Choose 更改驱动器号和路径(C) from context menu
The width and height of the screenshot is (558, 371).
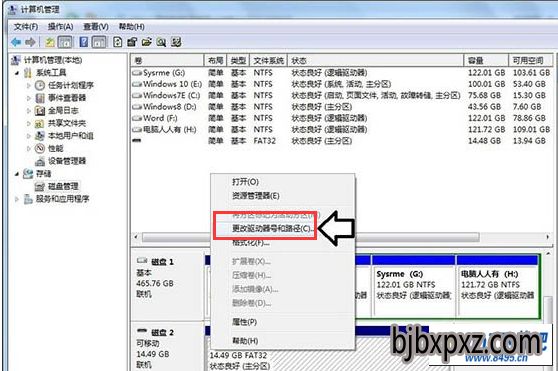tap(271, 228)
